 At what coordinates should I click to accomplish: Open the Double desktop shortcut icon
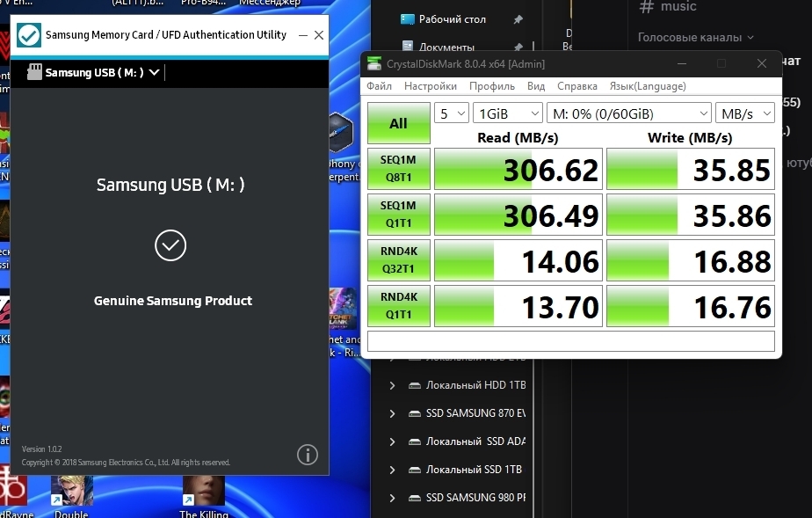point(71,491)
